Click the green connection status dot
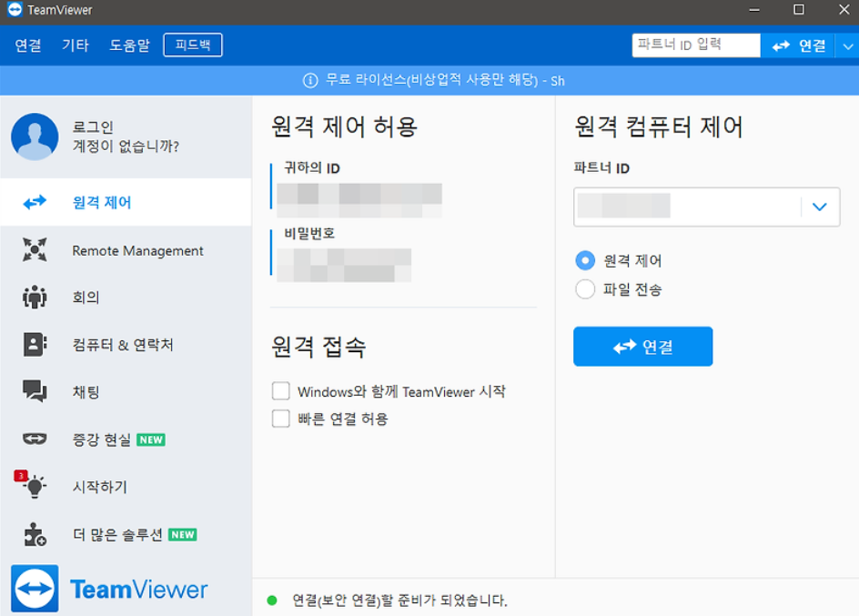This screenshot has height=616, width=859. pyautogui.click(x=272, y=601)
